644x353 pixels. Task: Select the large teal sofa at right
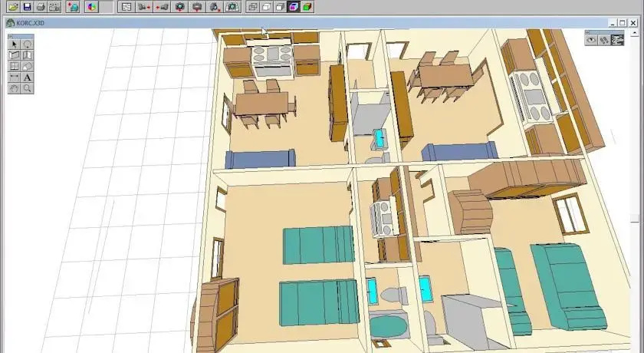pos(568,286)
